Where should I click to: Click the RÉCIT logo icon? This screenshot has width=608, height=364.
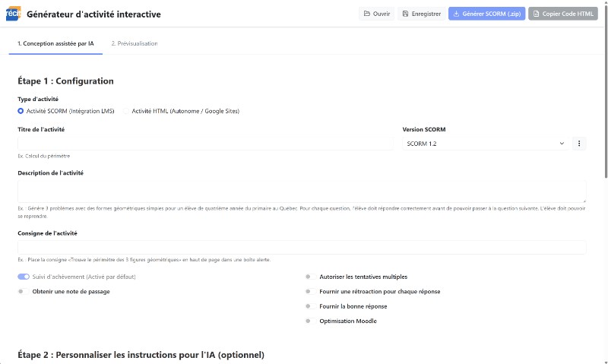[13, 14]
